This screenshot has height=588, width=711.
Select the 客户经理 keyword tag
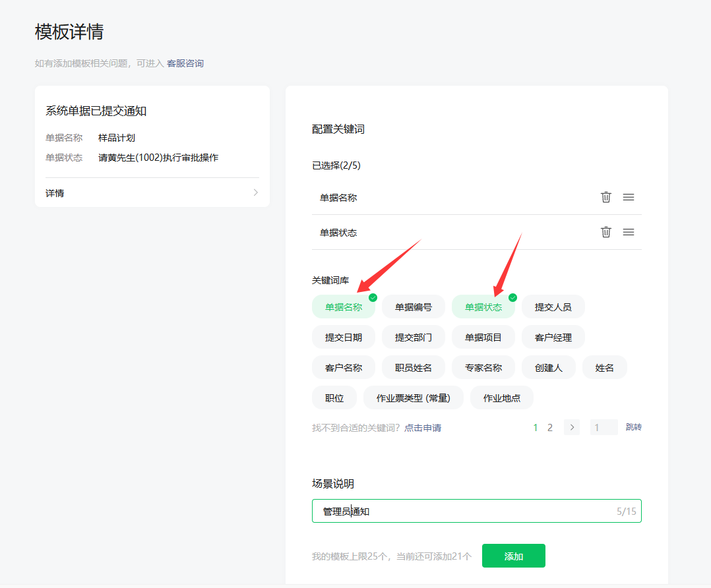553,338
